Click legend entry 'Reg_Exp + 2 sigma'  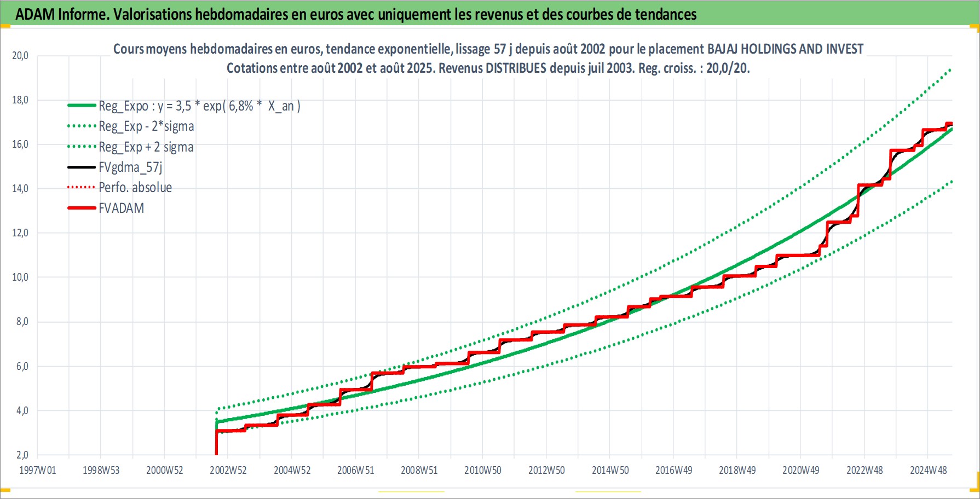pos(146,147)
